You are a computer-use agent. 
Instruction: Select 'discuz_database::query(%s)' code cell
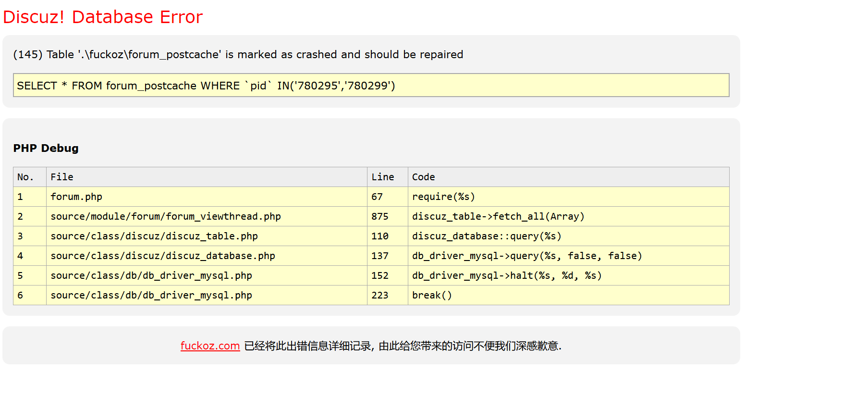(569, 236)
